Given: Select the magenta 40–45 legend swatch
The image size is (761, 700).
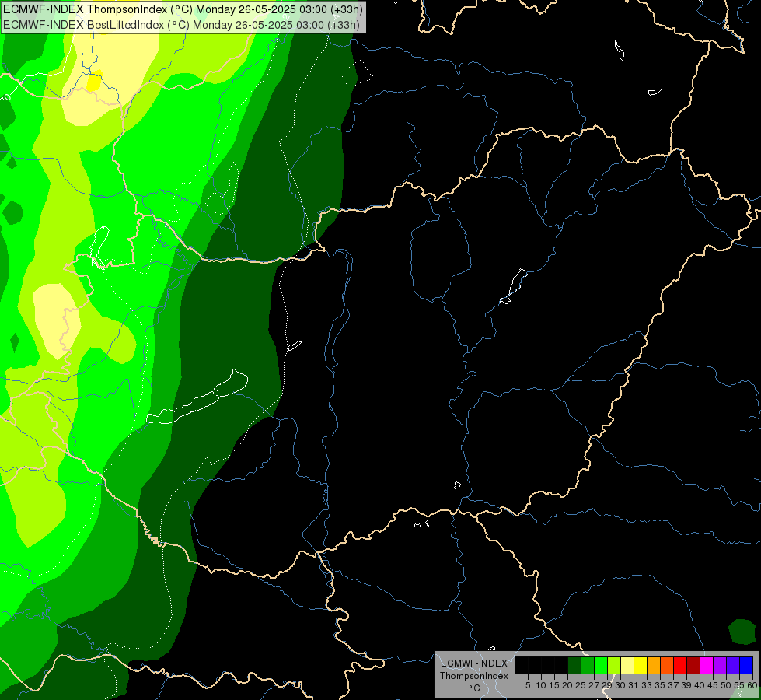Looking at the screenshot, I should [x=707, y=666].
